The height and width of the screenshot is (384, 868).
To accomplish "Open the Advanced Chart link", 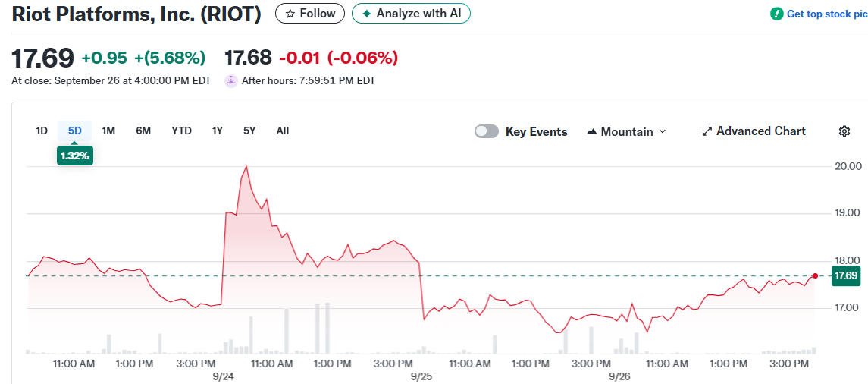I will pyautogui.click(x=760, y=131).
